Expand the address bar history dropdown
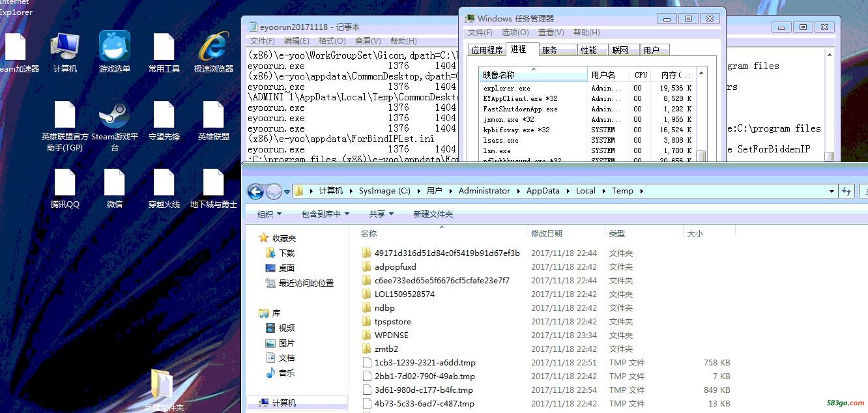The image size is (868, 413). point(832,191)
